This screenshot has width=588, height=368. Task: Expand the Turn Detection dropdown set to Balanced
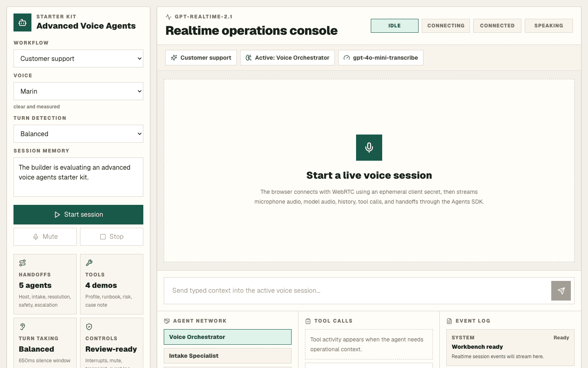point(78,134)
